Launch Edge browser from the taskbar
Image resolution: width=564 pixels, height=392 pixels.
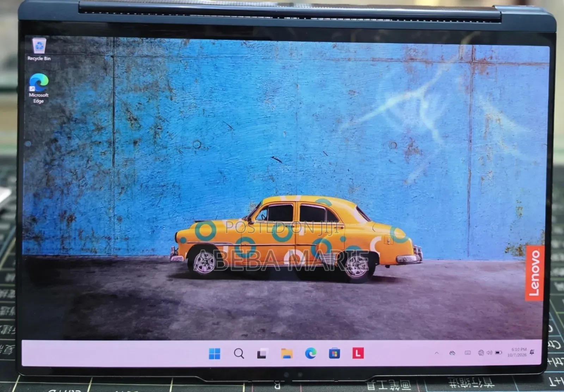click(x=311, y=353)
